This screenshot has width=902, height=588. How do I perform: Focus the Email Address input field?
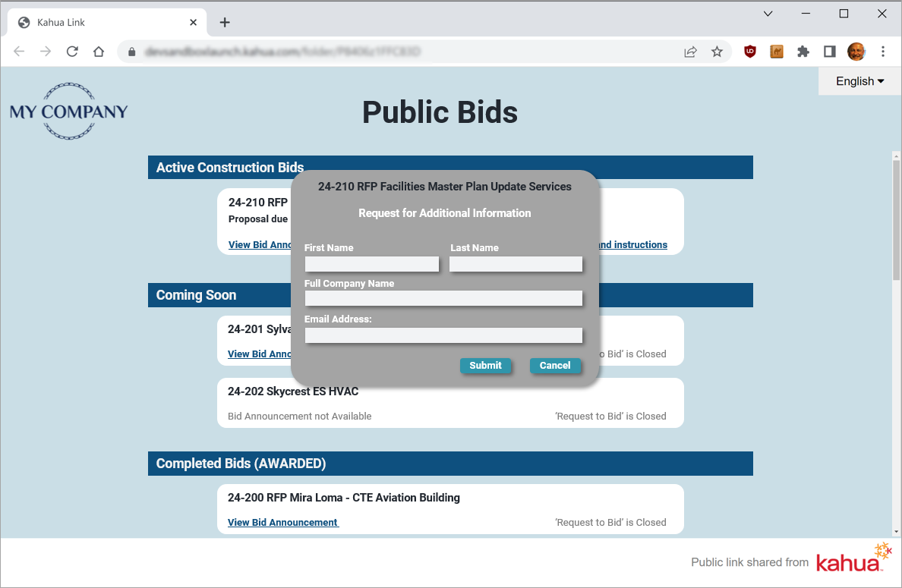point(443,335)
